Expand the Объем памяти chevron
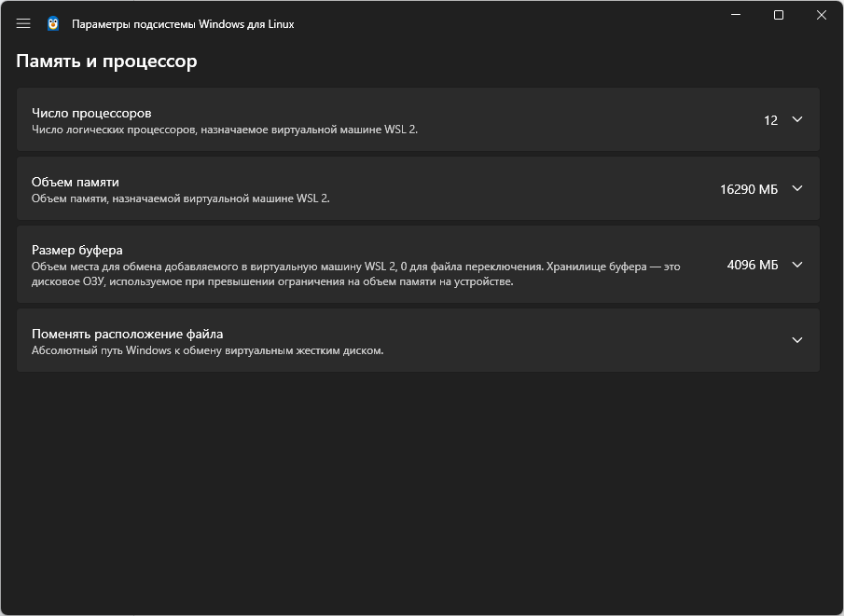844x616 pixels. coord(797,188)
